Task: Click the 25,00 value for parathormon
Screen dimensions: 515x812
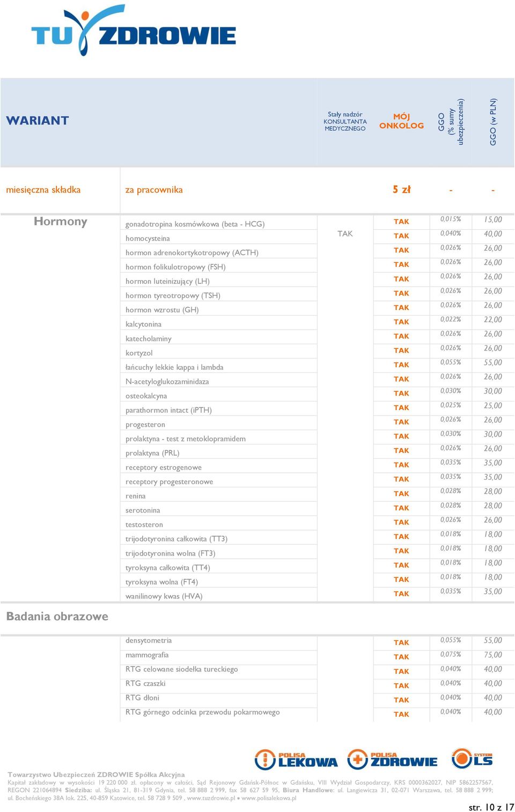Action: coord(493,406)
